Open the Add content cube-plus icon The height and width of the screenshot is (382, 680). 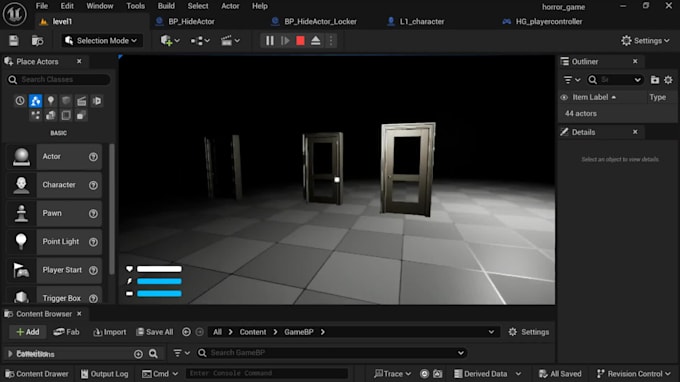(x=170, y=41)
